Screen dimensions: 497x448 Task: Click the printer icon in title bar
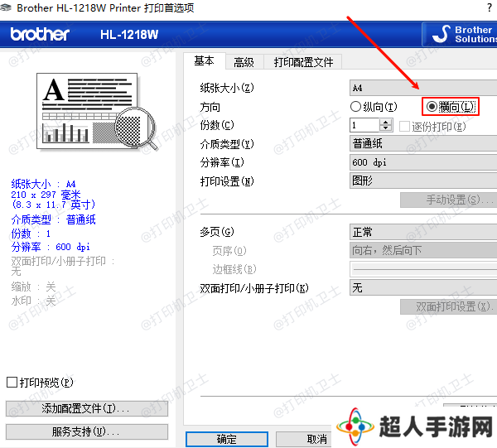click(6, 7)
